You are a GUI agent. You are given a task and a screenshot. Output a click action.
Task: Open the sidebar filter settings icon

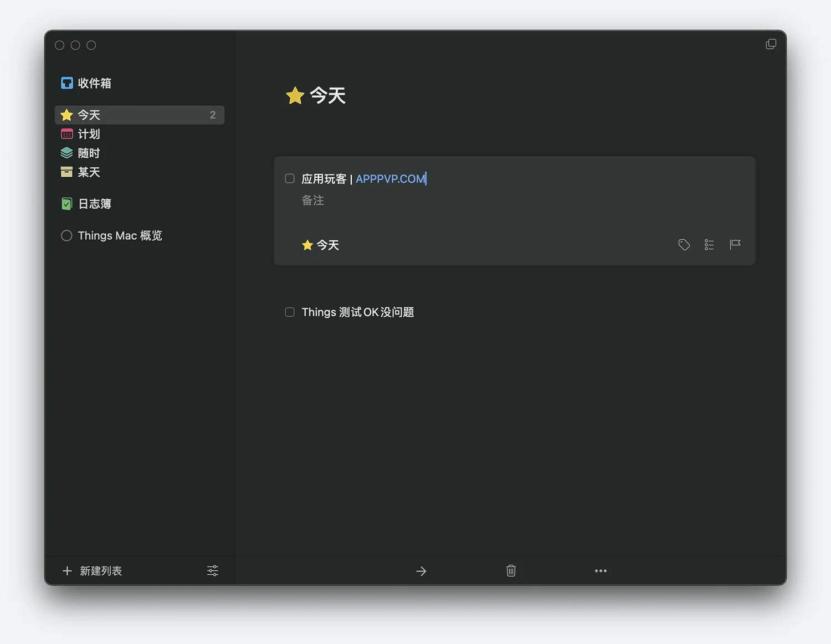pyautogui.click(x=213, y=571)
